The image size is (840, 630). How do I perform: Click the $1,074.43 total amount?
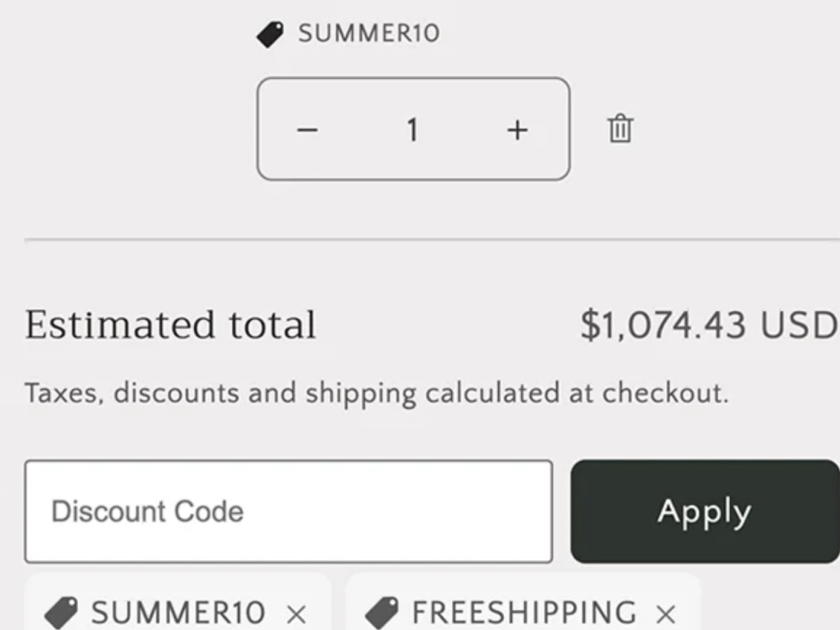664,324
